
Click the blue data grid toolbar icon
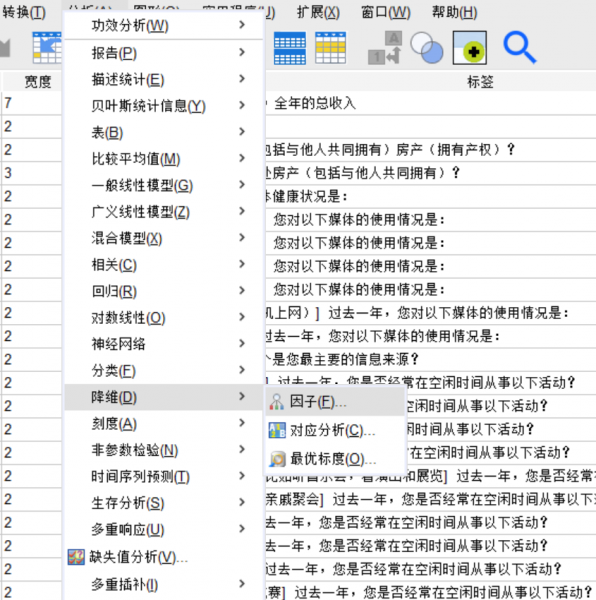290,48
